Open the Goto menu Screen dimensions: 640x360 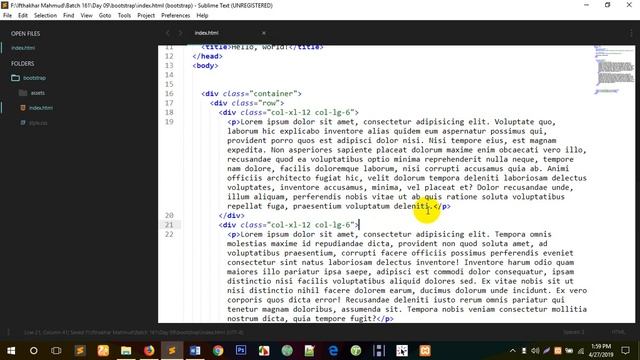(x=105, y=16)
